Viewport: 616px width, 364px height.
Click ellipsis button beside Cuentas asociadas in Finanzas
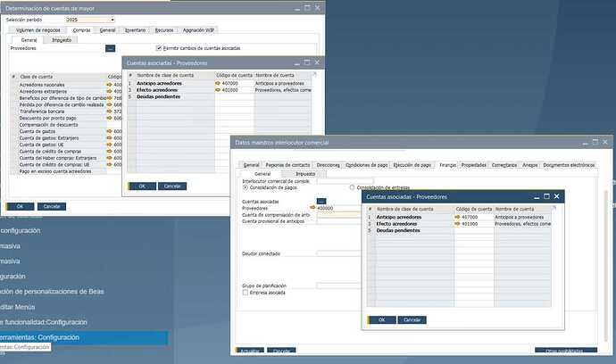[x=322, y=202]
